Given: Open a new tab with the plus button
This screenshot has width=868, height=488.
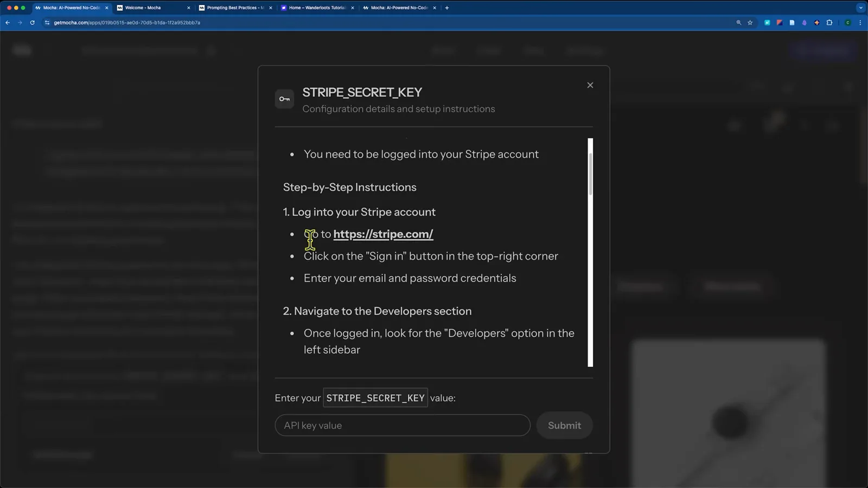Looking at the screenshot, I should pos(447,8).
